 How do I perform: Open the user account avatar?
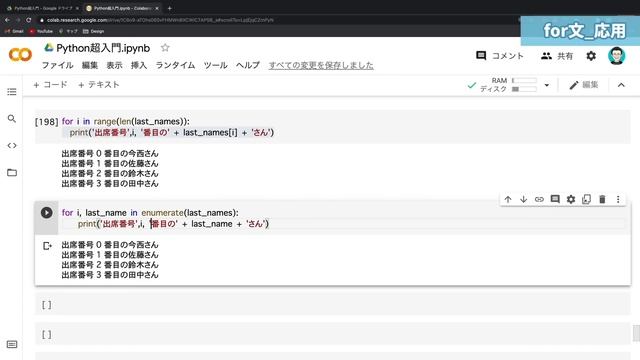[616, 56]
